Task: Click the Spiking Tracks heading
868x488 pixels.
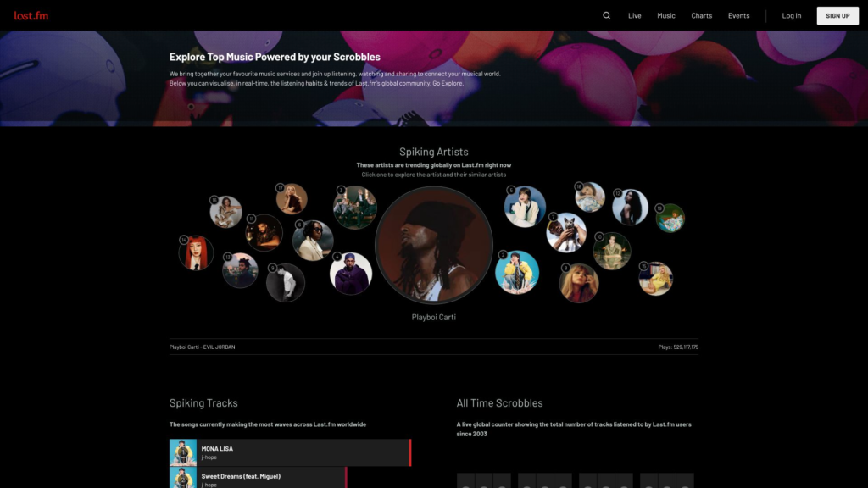Action: [x=203, y=402]
